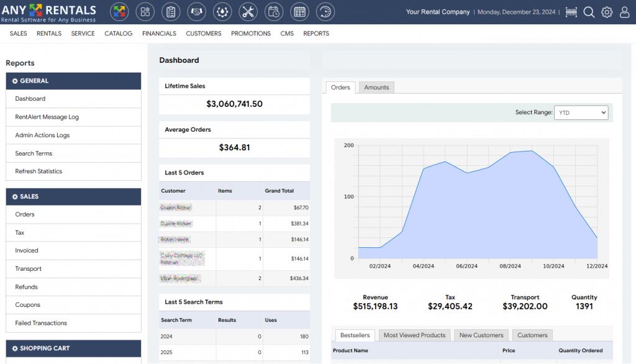Click the barcode scanner icon
Screen dimensions: 636x364
click(571, 12)
